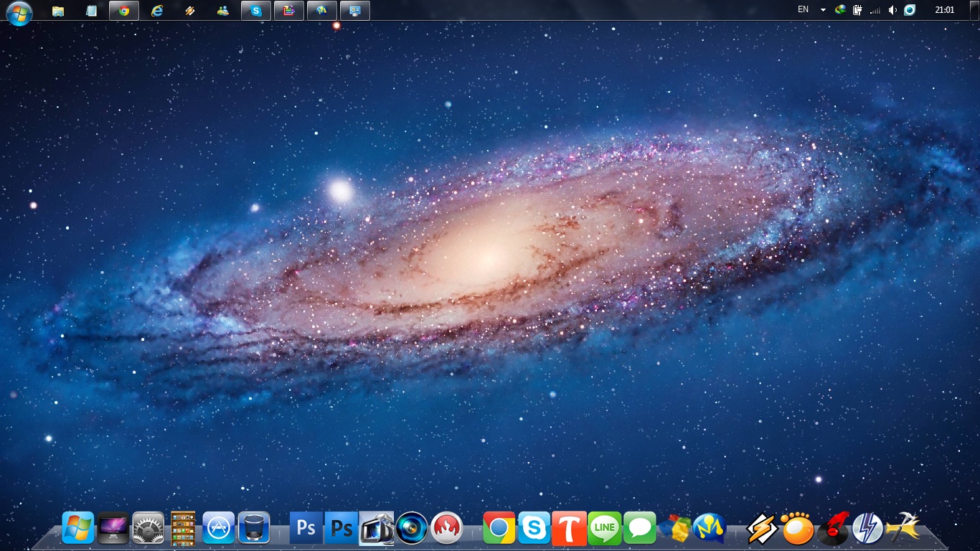Expand the hidden tray icons arrow

(823, 10)
